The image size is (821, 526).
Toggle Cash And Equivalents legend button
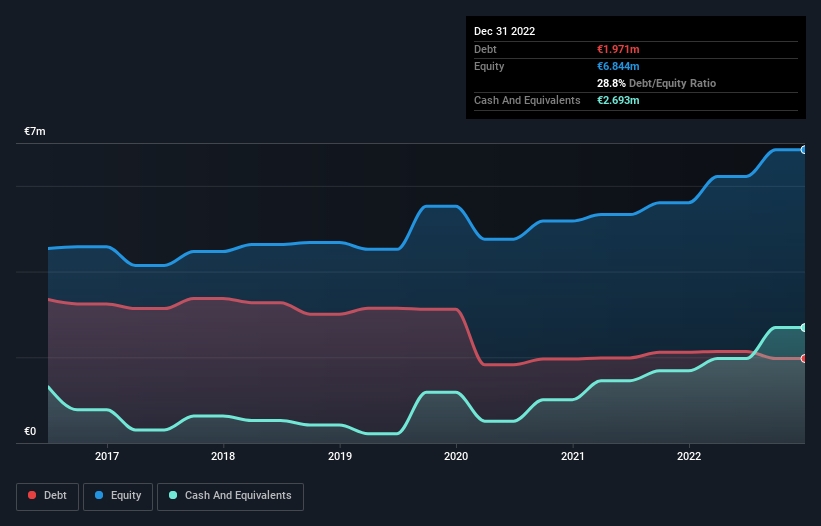point(230,496)
